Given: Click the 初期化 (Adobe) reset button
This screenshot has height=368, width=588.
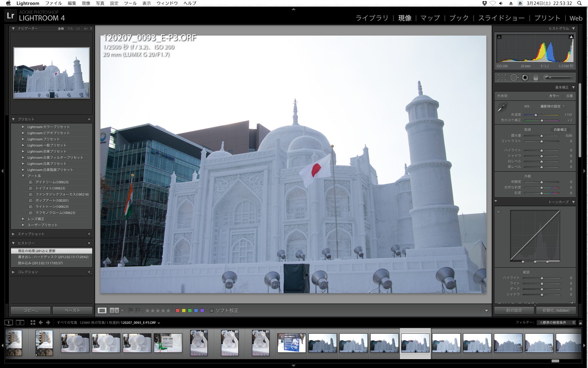Looking at the screenshot, I should coord(556,310).
